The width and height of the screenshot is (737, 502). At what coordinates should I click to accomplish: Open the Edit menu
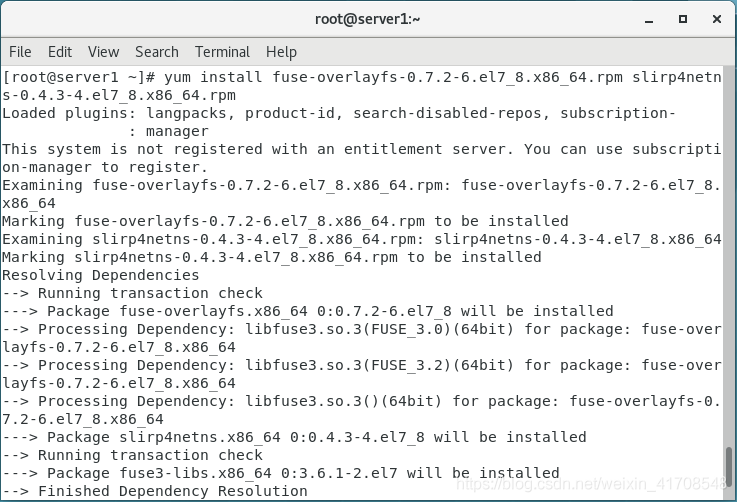click(x=60, y=52)
